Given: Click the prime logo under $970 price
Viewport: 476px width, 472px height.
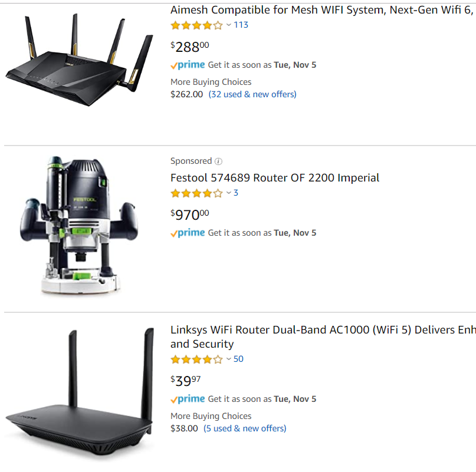Looking at the screenshot, I should [188, 233].
